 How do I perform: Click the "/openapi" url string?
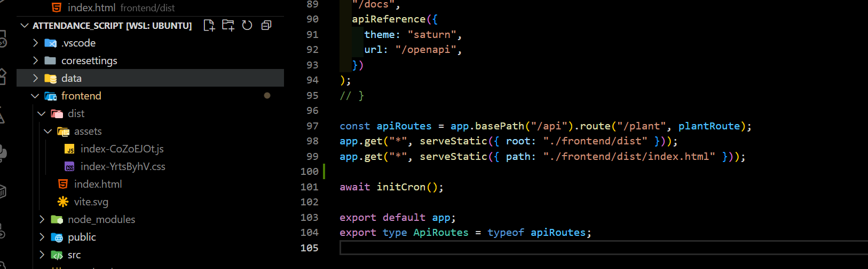pyautogui.click(x=425, y=49)
